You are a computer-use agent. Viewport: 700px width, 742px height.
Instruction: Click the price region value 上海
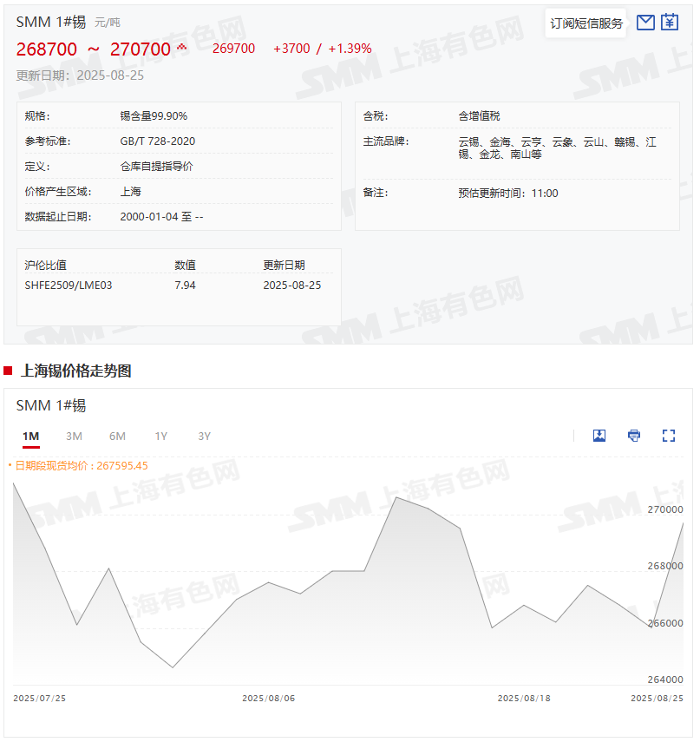pyautogui.click(x=130, y=192)
